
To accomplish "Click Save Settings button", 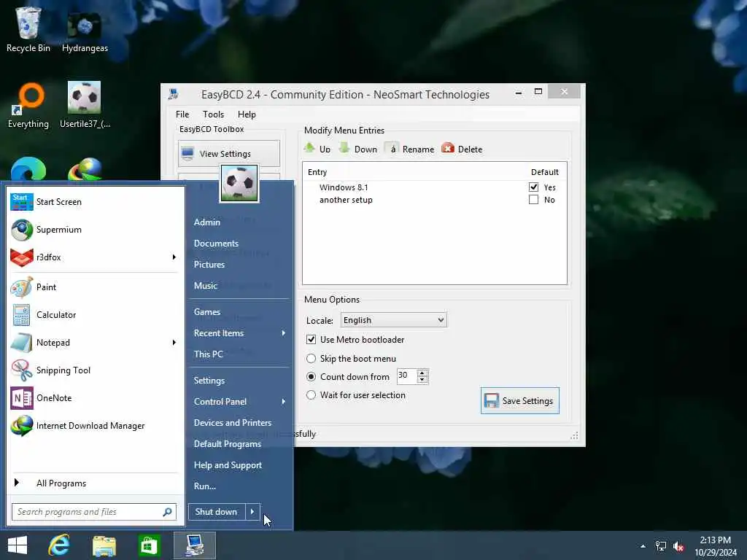I will 519,401.
